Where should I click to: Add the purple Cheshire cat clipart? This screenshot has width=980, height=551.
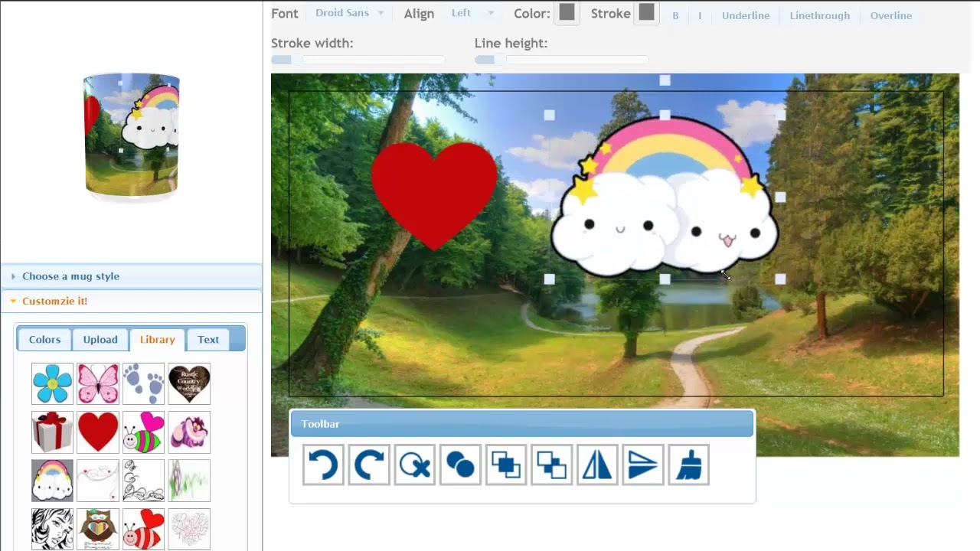(x=189, y=432)
